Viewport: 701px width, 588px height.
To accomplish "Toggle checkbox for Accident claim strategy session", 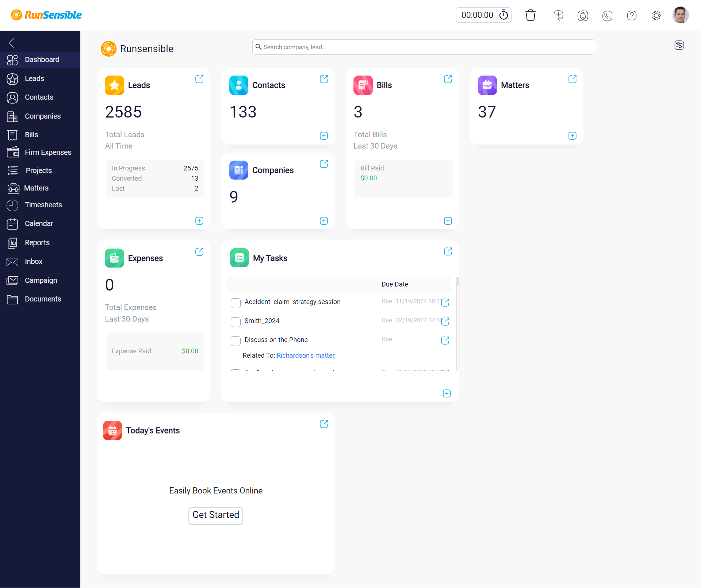I will (236, 302).
